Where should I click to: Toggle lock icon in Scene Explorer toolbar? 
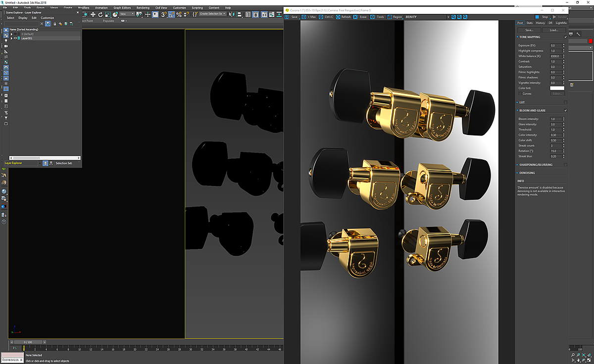(55, 23)
